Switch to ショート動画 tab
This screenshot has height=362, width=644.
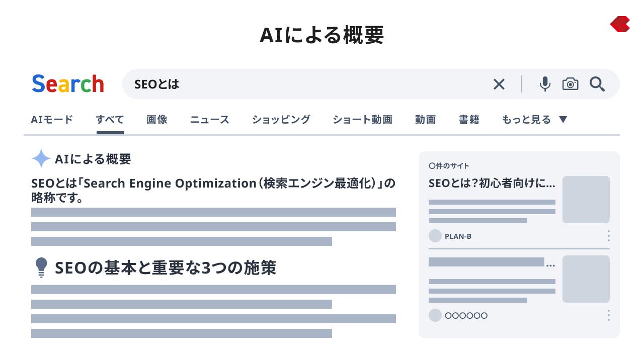[362, 120]
